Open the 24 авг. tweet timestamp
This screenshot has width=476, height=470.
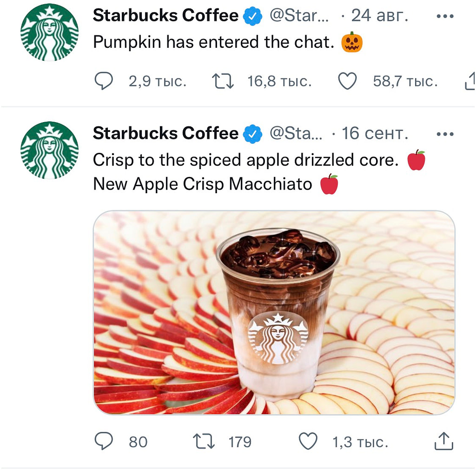point(379,15)
